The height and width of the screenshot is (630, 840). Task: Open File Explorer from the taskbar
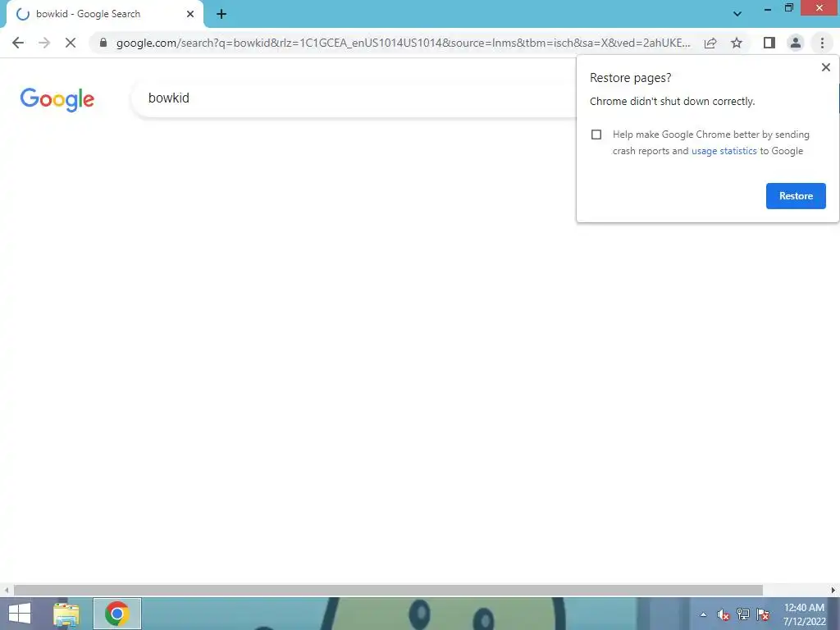(x=66, y=614)
